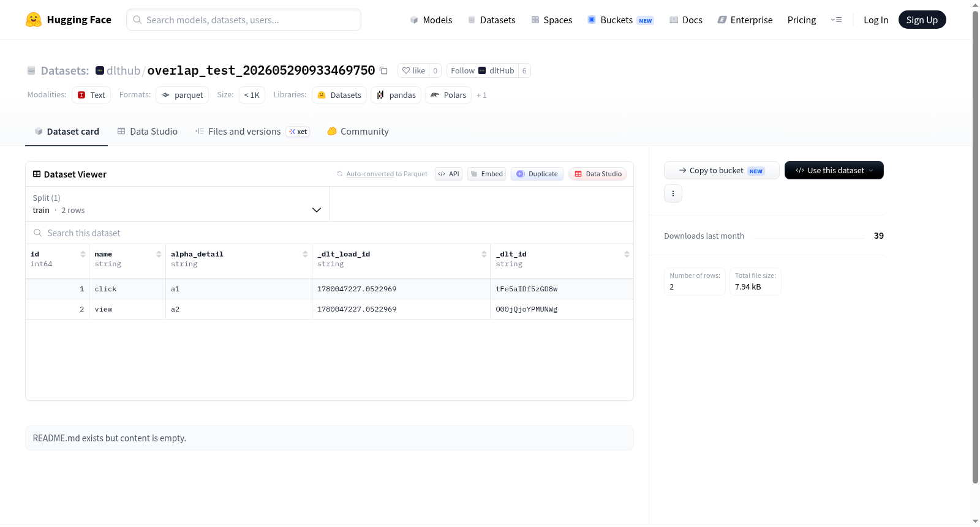Click the like count 0
This screenshot has width=980, height=527.
coord(435,70)
